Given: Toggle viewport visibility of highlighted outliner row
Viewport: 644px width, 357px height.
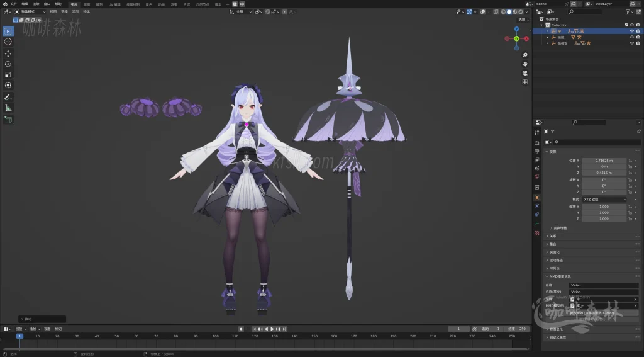Looking at the screenshot, I should (x=631, y=31).
